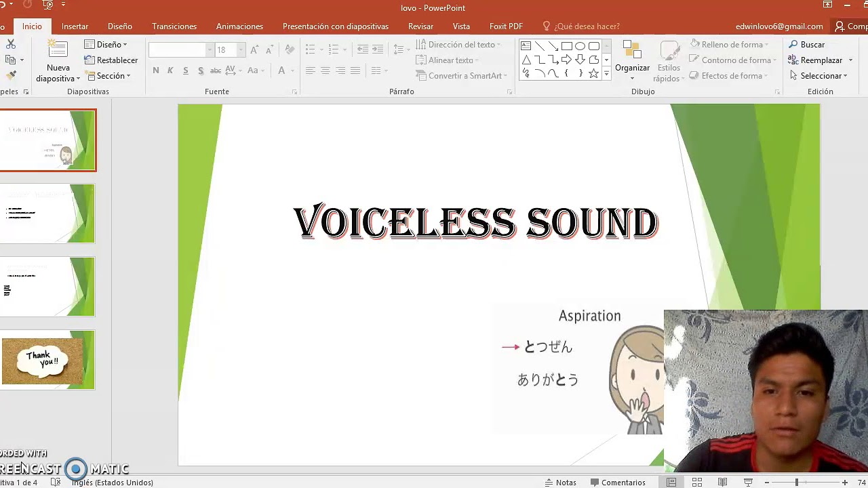Open Relleno de forma options
The height and width of the screenshot is (488, 868).
[x=730, y=45]
